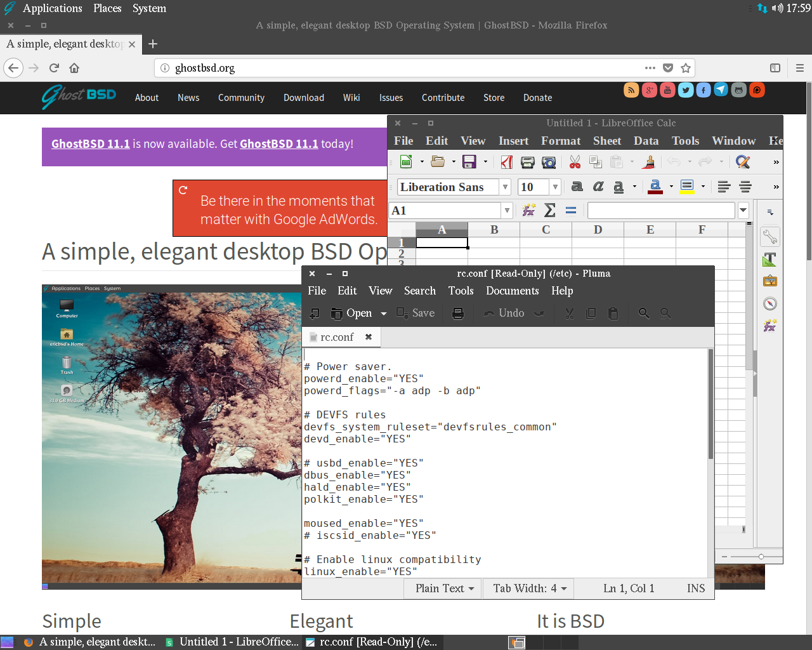
Task: Open the Navigator compass in Calc sidebar
Action: coord(770,303)
